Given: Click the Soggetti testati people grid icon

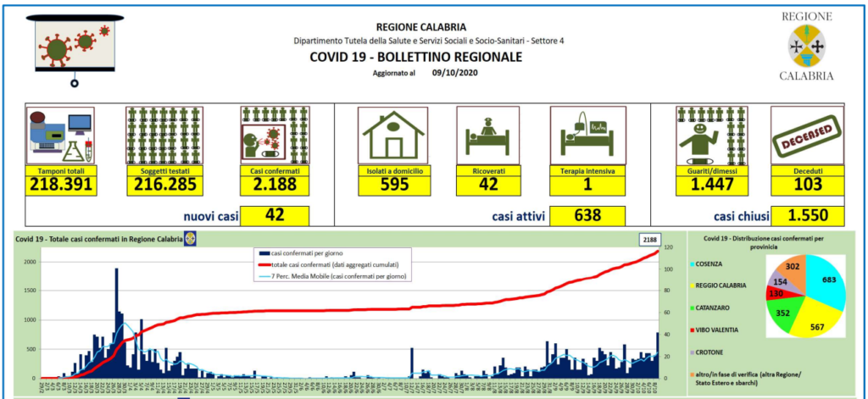Looking at the screenshot, I should pyautogui.click(x=161, y=136).
